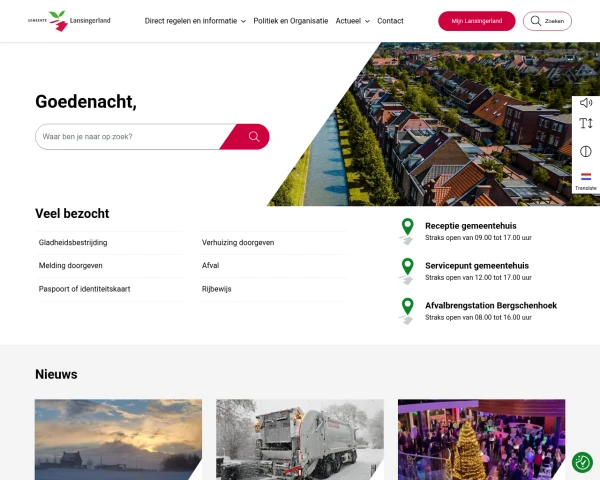Open the Contact menu item
600x480 pixels.
coord(390,21)
